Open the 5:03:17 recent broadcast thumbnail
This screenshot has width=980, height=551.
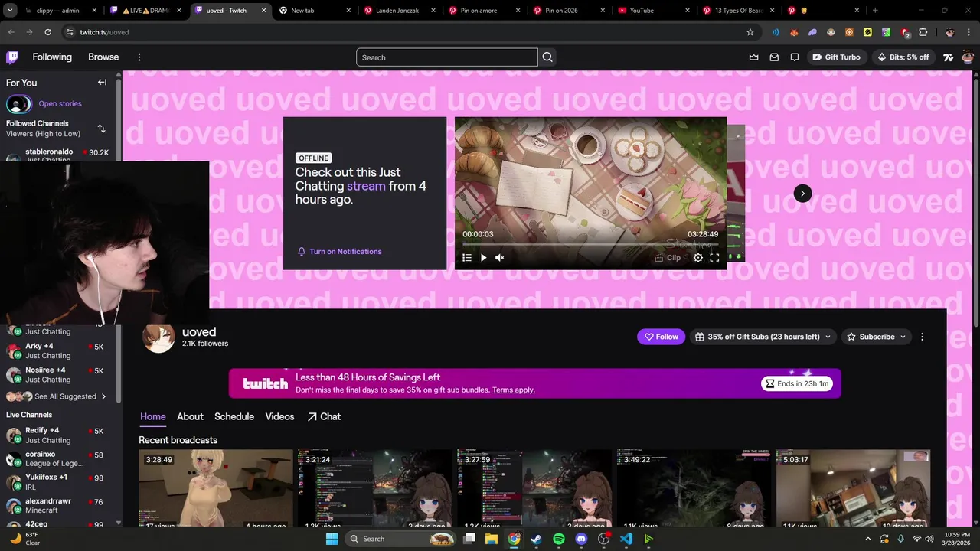pos(853,488)
